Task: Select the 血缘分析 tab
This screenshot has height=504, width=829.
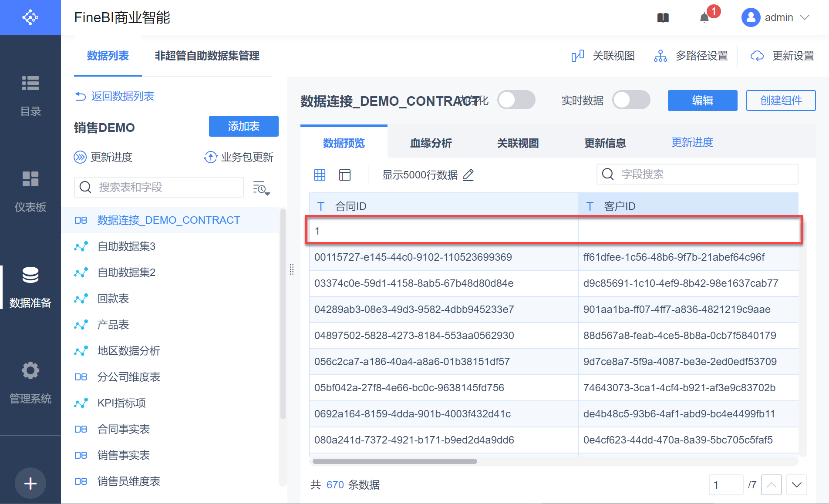Action: pyautogui.click(x=431, y=143)
